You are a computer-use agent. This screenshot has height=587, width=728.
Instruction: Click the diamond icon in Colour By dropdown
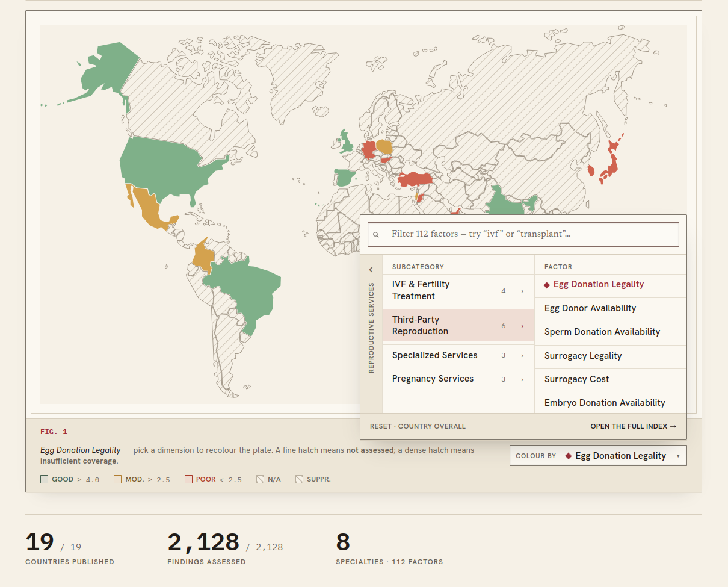(568, 456)
